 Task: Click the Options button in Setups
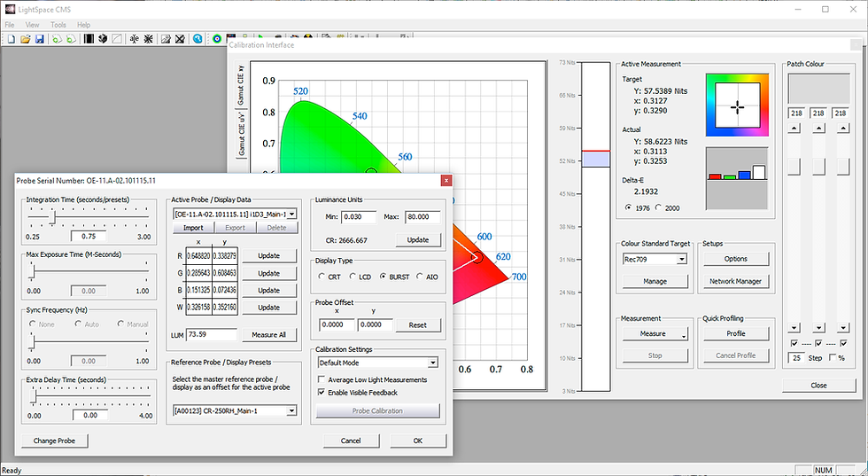736,259
